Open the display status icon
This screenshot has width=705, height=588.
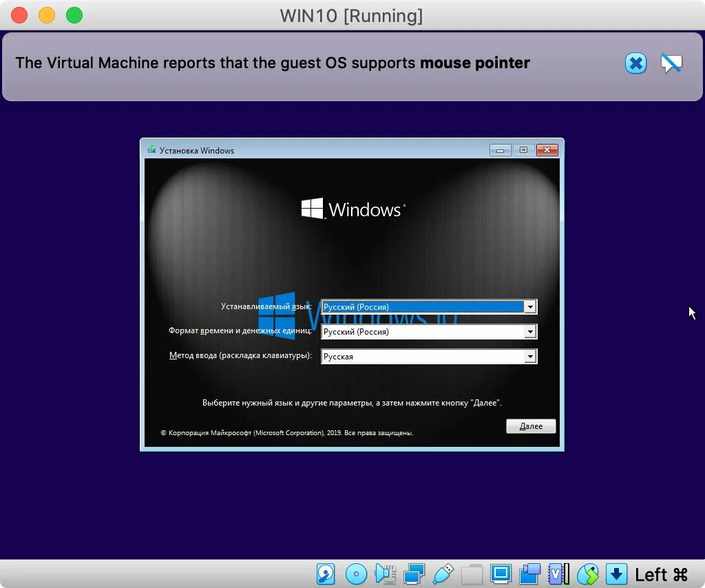[x=501, y=574]
